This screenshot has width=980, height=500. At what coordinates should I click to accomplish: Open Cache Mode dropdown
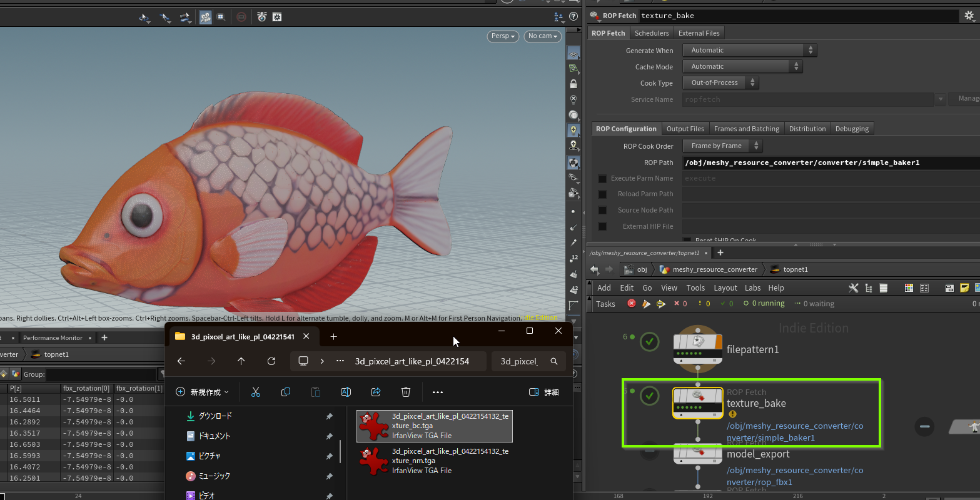[742, 66]
